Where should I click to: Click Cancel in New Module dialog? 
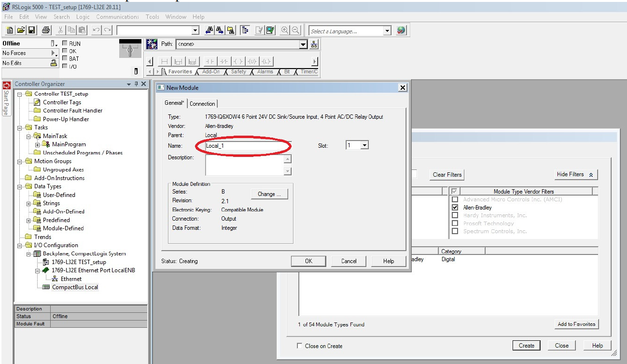pos(348,261)
